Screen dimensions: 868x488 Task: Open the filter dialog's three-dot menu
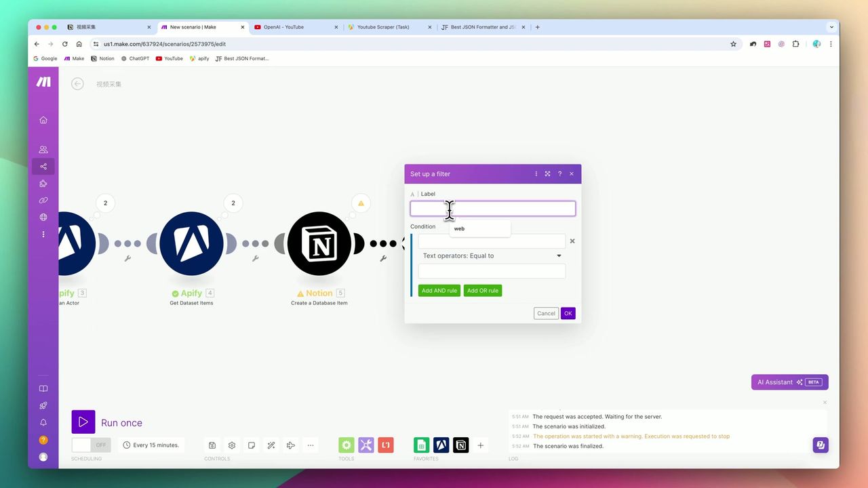click(536, 174)
